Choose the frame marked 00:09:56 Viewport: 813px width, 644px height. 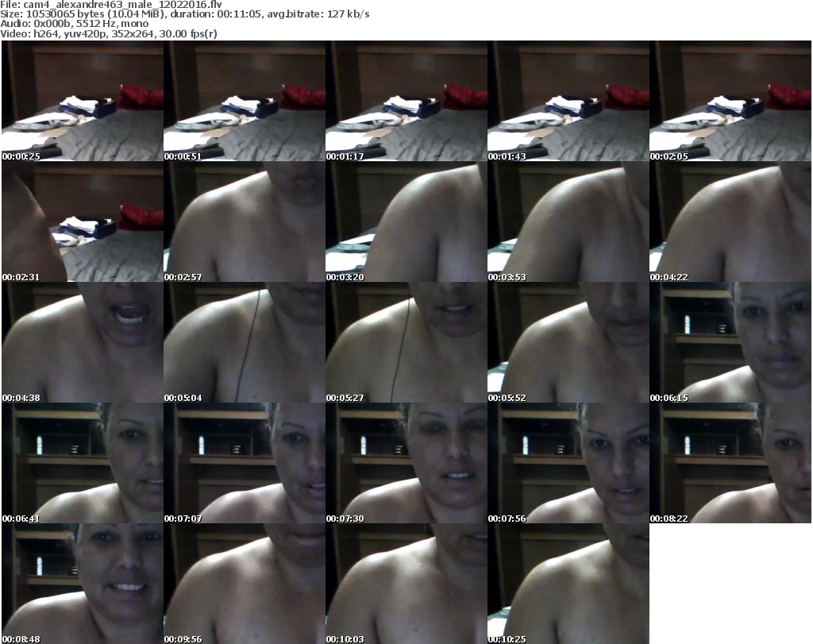click(245, 584)
